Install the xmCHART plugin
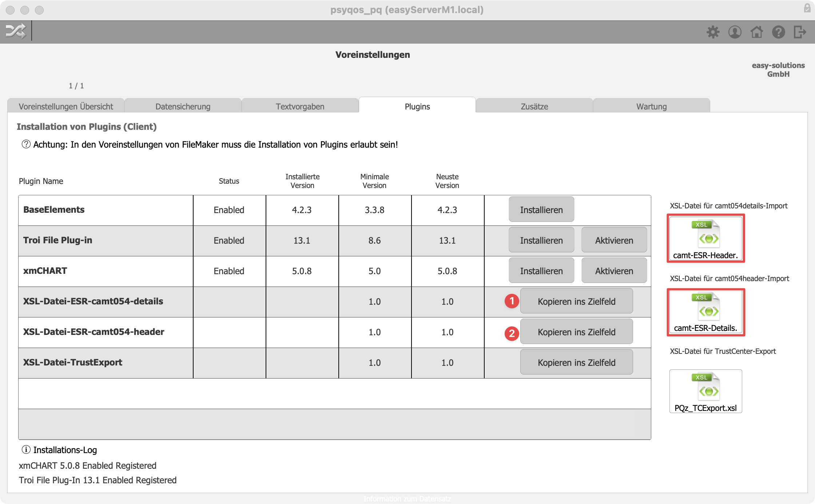The width and height of the screenshot is (815, 504). 541,271
